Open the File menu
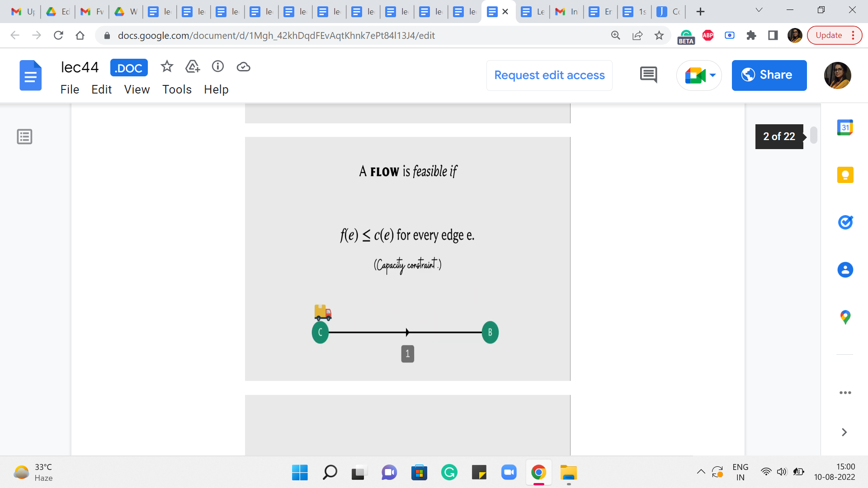This screenshot has height=488, width=868. tap(70, 89)
